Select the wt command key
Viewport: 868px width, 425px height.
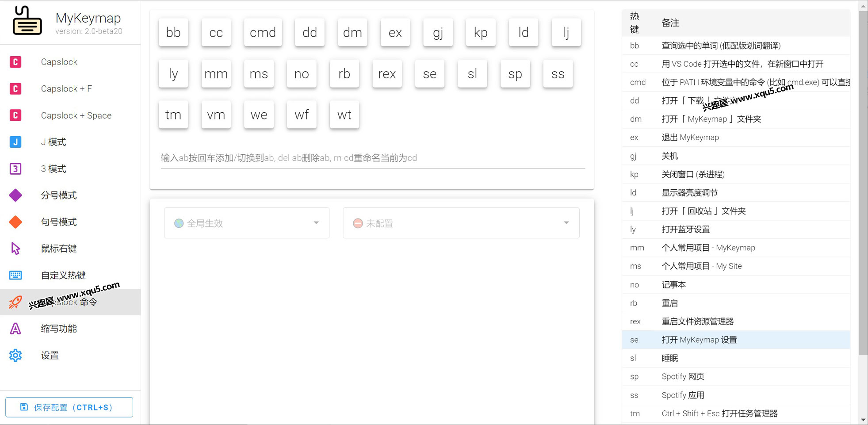click(344, 115)
